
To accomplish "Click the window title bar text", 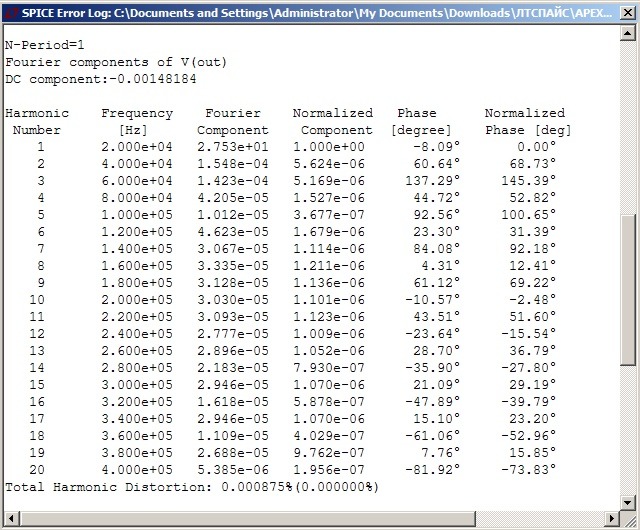I will point(317,13).
